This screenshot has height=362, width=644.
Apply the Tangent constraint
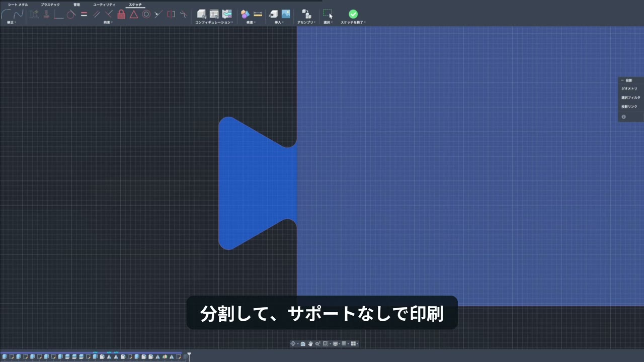[x=71, y=15]
